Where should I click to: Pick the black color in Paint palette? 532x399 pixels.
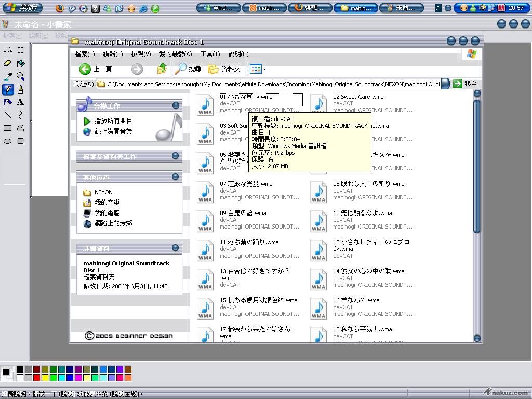coord(20,369)
